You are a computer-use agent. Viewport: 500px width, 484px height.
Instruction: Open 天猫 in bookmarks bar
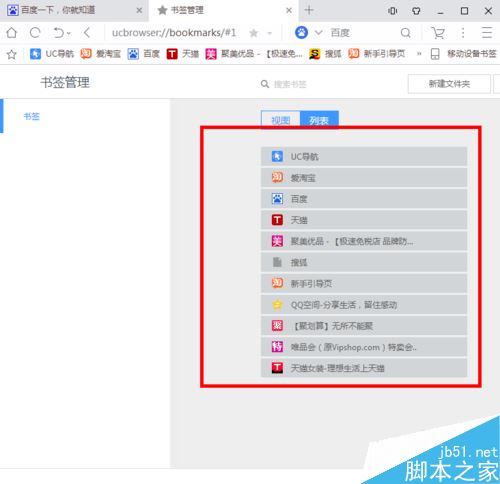[x=183, y=54]
